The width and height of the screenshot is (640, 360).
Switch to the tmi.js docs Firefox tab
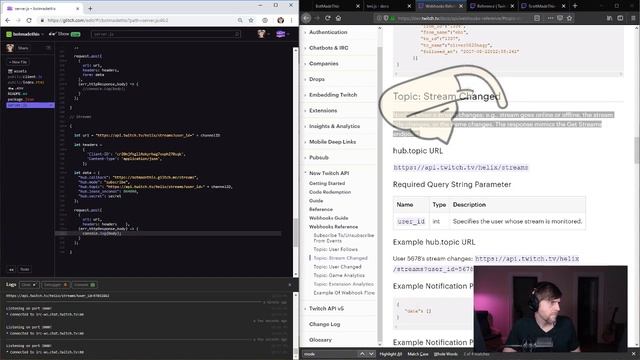tap(389, 6)
